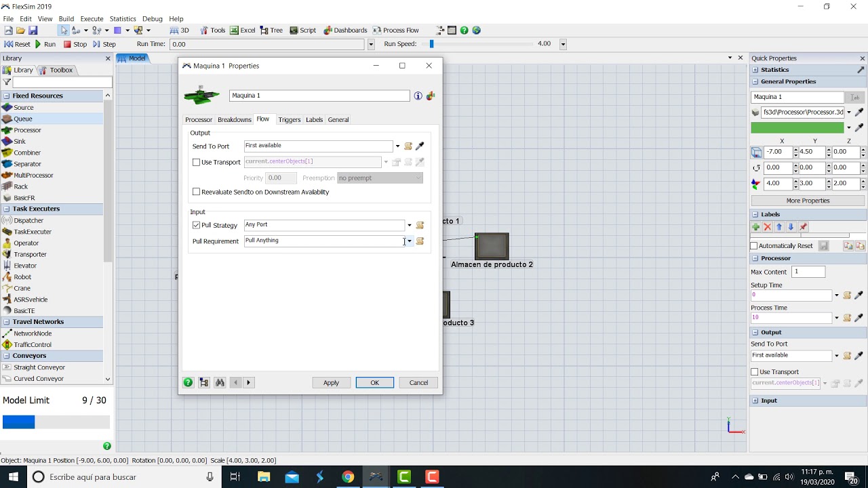Click the Apply button

331,382
